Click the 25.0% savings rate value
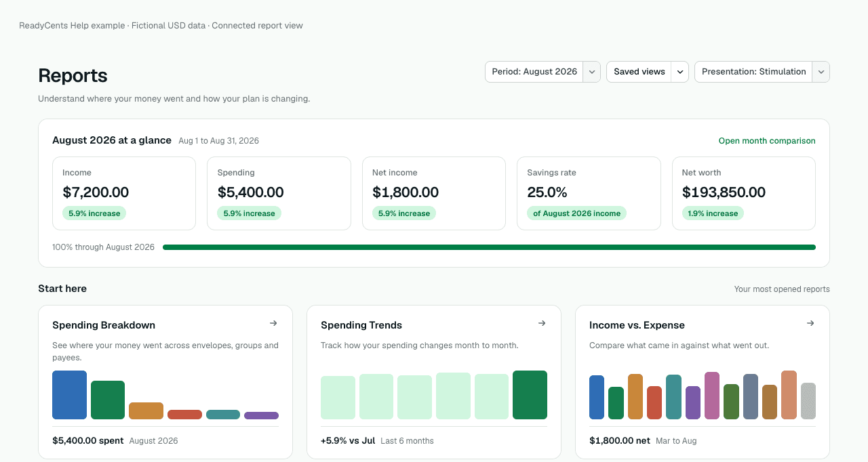 click(x=547, y=192)
